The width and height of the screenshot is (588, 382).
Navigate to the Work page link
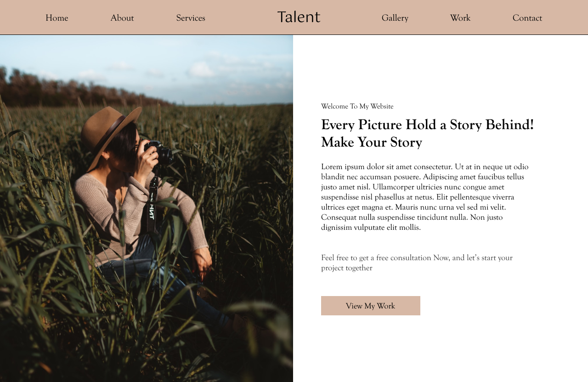460,18
